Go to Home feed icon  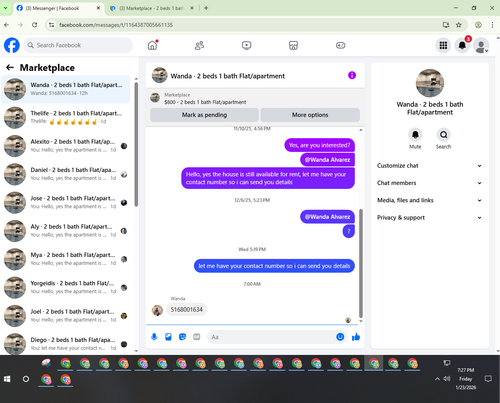coord(152,45)
